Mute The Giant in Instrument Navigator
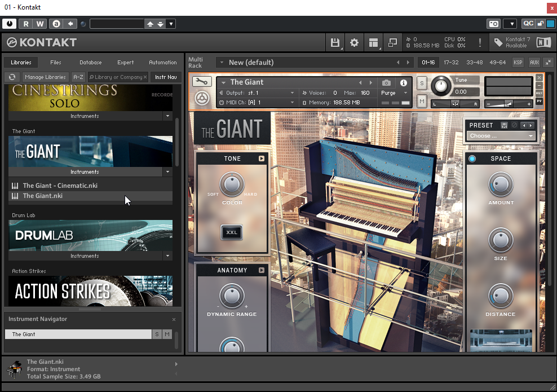The width and height of the screenshot is (557, 392). tap(167, 334)
